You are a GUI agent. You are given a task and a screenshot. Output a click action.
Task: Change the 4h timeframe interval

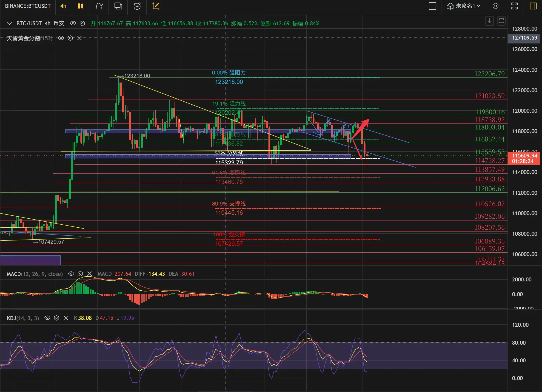click(x=63, y=6)
